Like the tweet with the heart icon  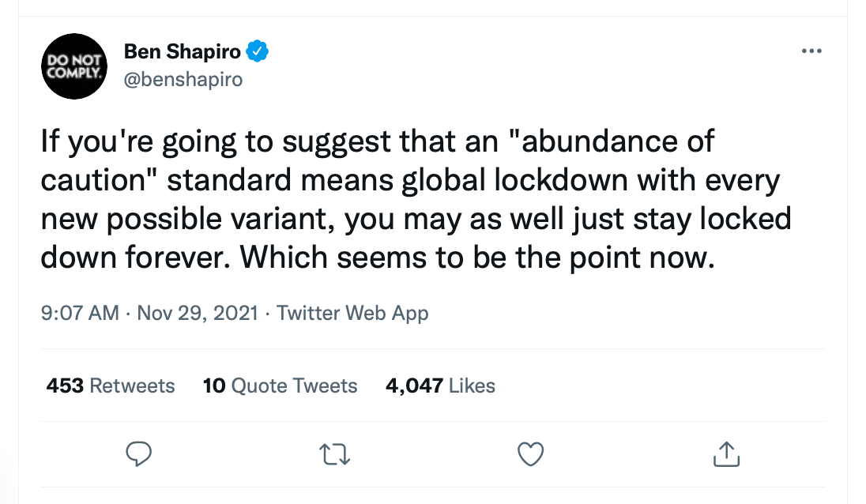[x=530, y=453]
